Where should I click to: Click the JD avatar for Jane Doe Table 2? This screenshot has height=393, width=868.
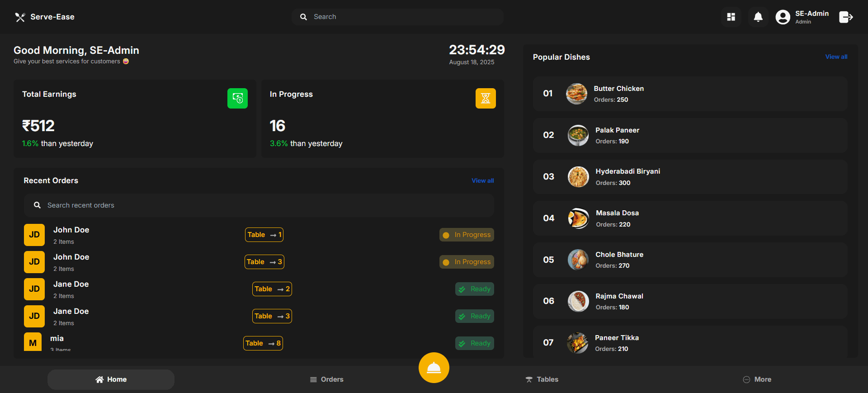coord(34,289)
